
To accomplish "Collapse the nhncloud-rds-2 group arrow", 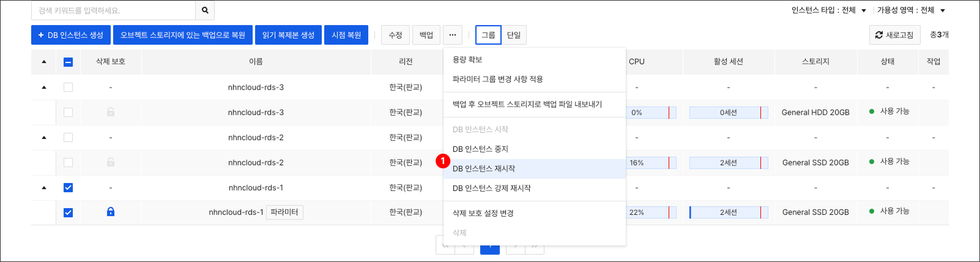I will (x=44, y=138).
